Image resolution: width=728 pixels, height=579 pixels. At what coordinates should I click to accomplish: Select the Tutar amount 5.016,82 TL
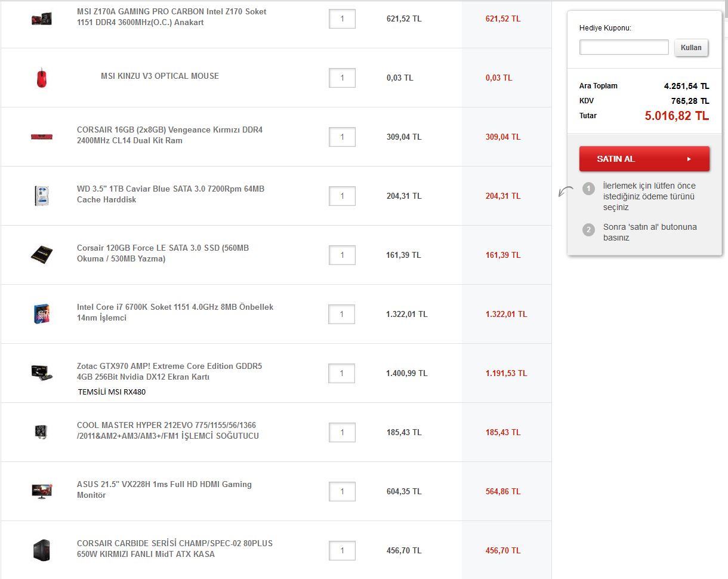pyautogui.click(x=677, y=116)
